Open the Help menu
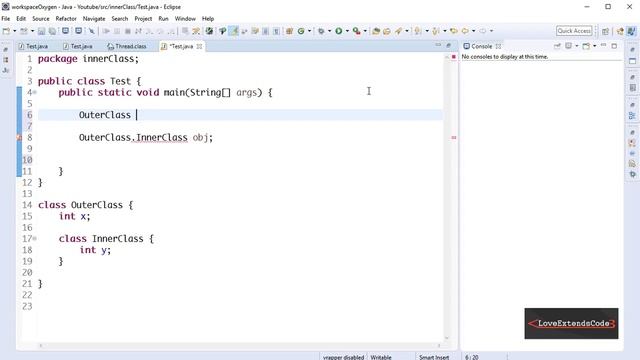Screen dimensions: 640x360 tap(208, 19)
